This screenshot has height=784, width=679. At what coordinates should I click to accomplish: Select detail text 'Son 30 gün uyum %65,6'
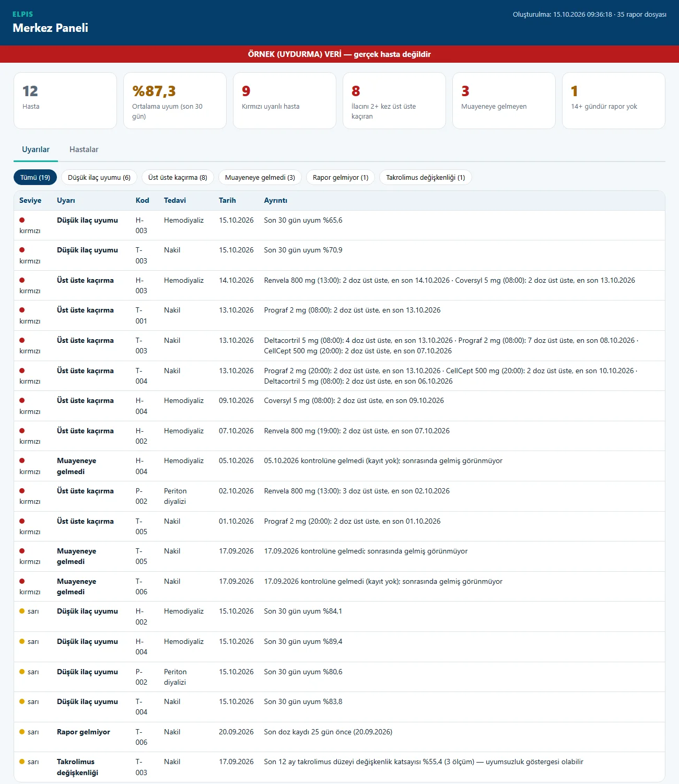coord(303,221)
